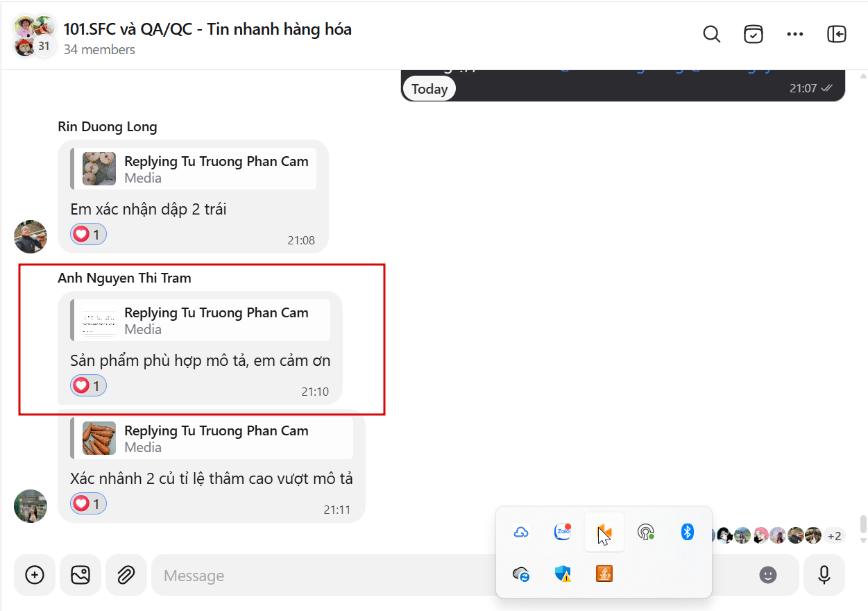This screenshot has width=868, height=611.
Task: Toggle heart reaction on 21:08 message
Action: click(88, 235)
